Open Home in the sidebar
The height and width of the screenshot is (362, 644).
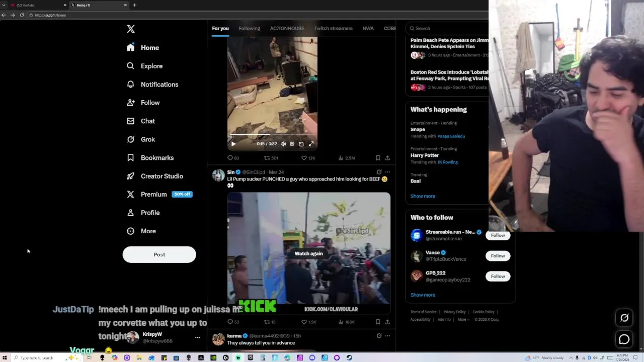point(143,48)
